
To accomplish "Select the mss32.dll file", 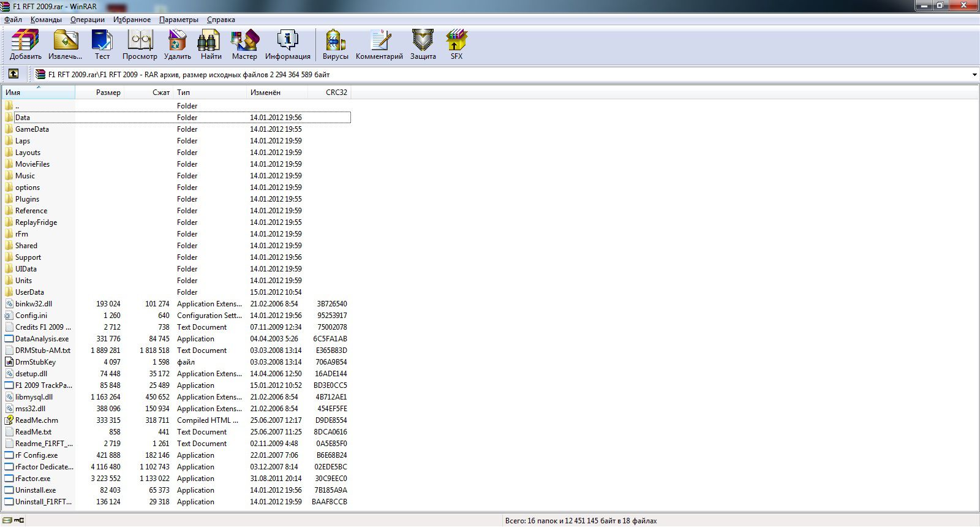I will tap(30, 409).
